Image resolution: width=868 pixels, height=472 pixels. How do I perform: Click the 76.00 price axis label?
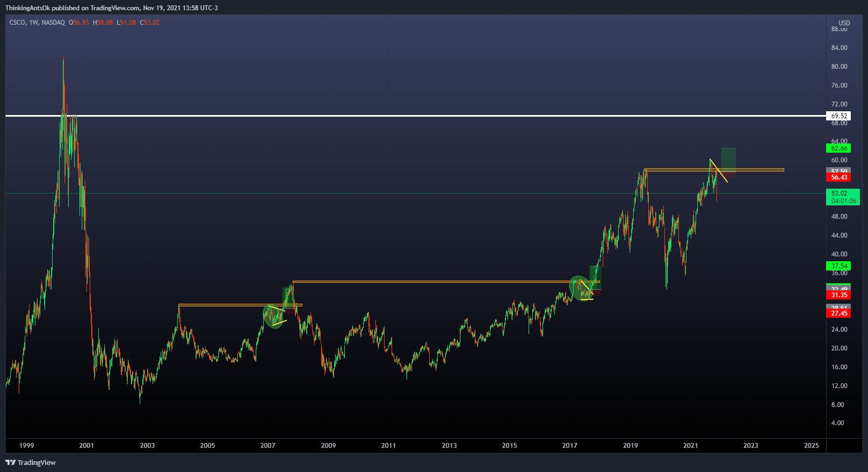(x=839, y=85)
